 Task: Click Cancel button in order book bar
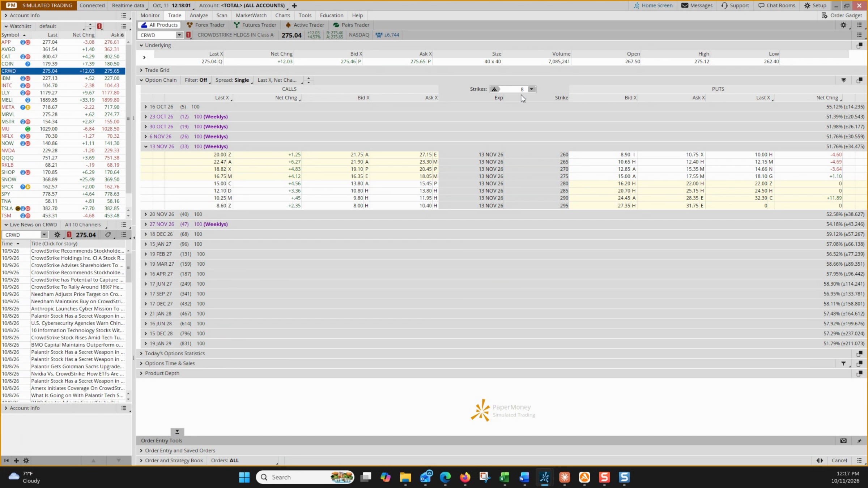[839, 461]
